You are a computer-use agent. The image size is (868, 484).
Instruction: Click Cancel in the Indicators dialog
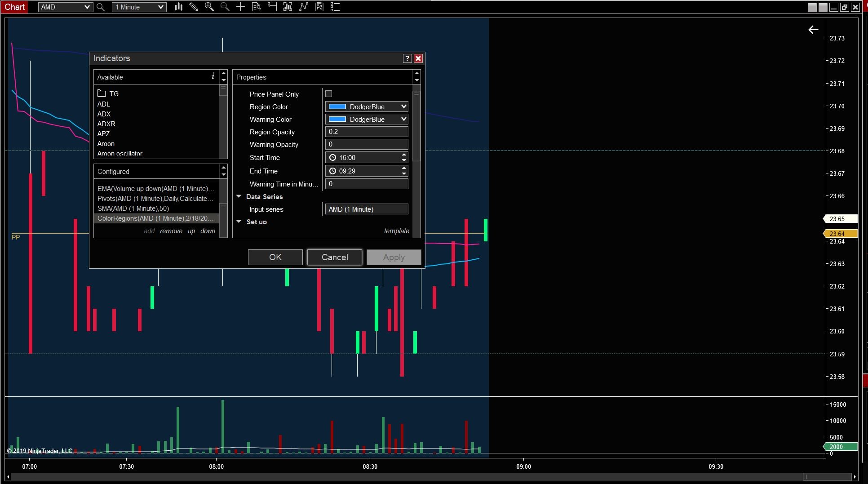pos(335,257)
